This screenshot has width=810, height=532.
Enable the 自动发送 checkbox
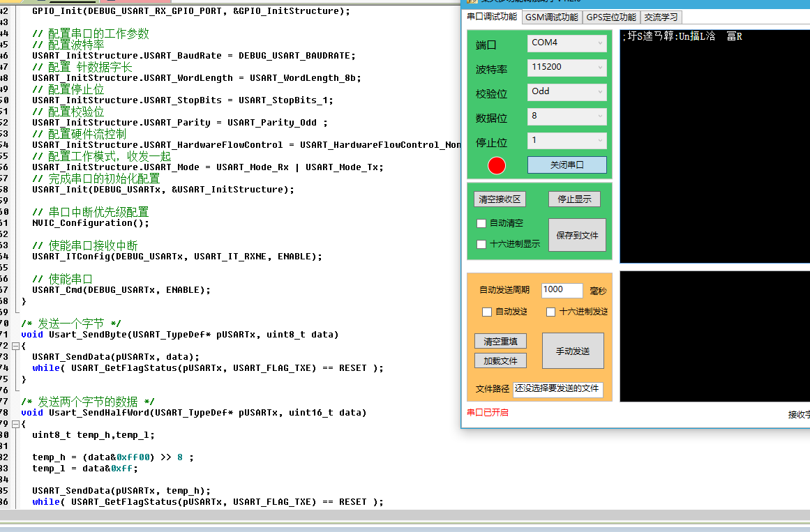[487, 312]
